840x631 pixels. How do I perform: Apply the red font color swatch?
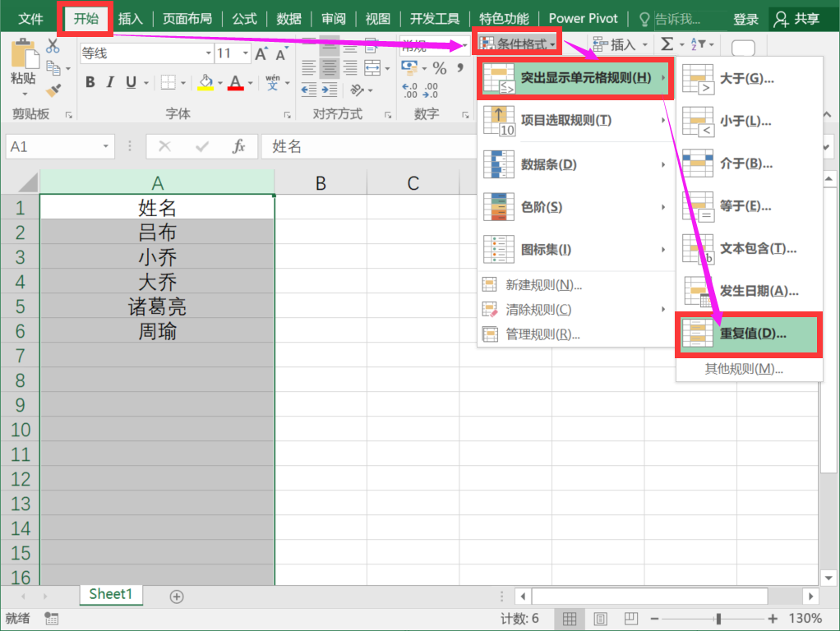click(x=235, y=82)
